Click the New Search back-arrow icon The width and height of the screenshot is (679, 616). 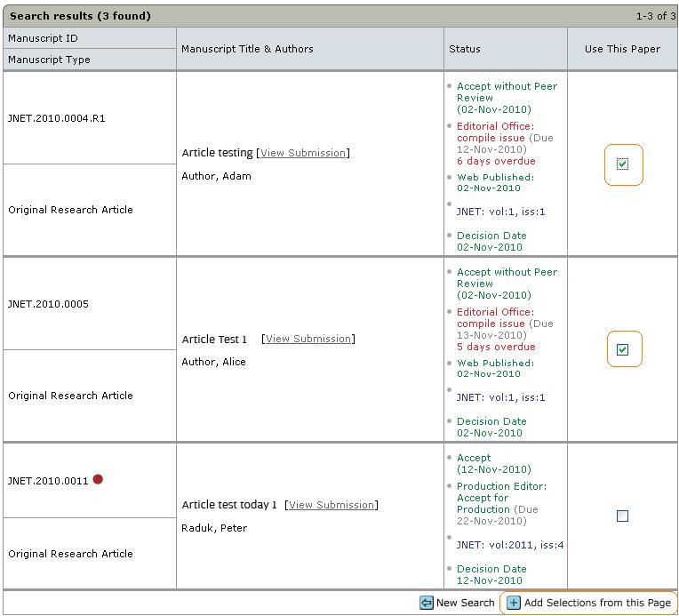(x=427, y=603)
